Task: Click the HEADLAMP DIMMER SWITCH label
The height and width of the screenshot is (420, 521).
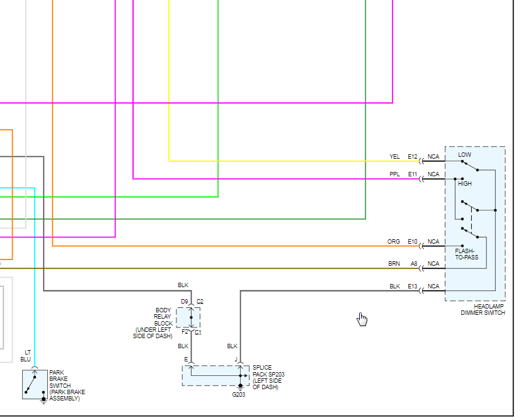Action: (483, 309)
